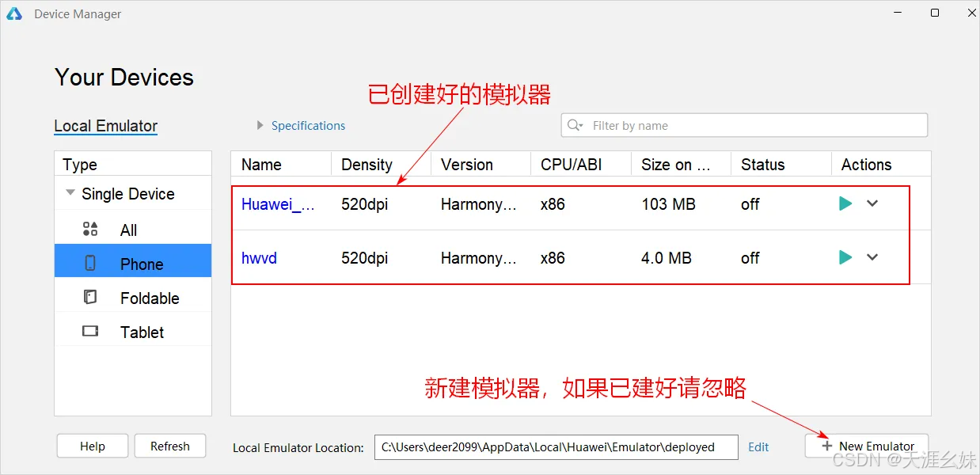Sort by the Version column header
The width and height of the screenshot is (980, 475).
[x=481, y=164]
